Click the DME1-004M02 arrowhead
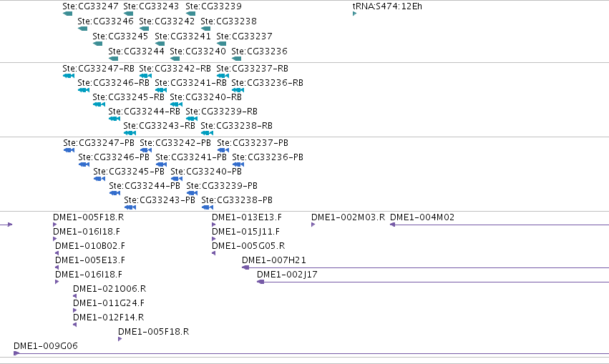Viewport: 609px width, 364px height. tap(393, 225)
